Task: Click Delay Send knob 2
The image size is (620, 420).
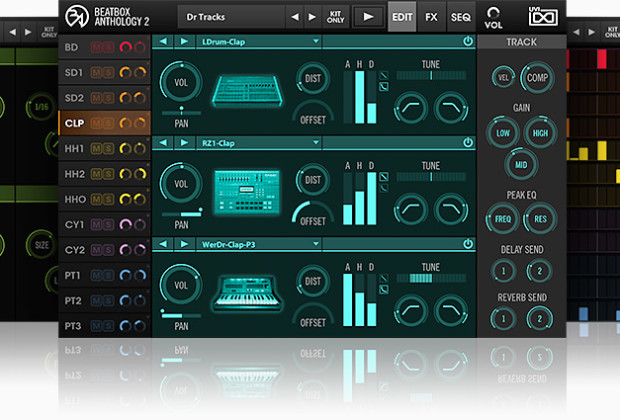Action: point(539,271)
